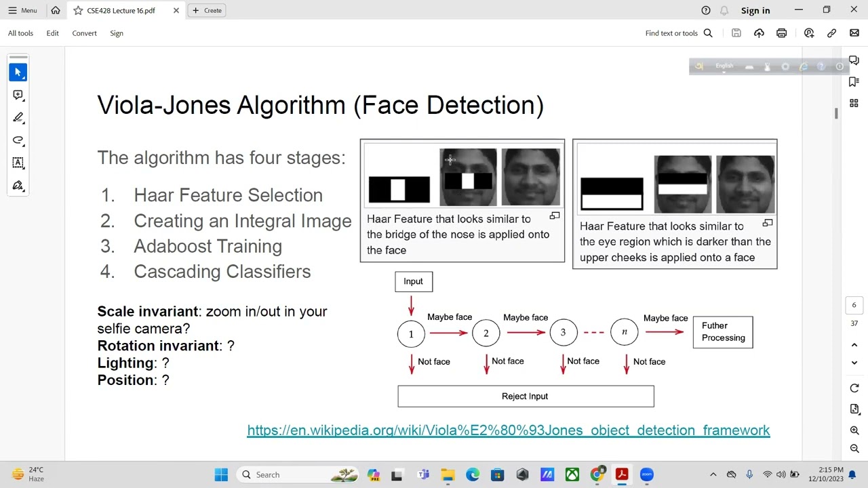Expand hidden system tray icons chevron
Screen dimensions: 868x488
point(713,474)
